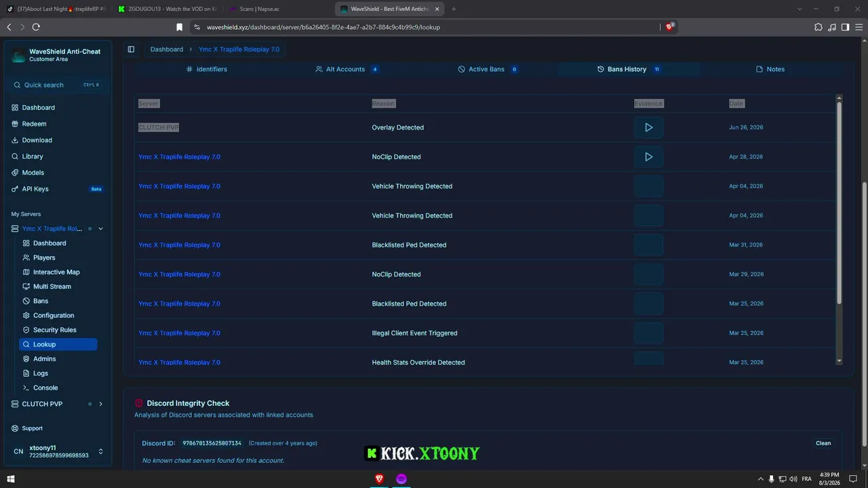Open the browser extensions puzzle icon
This screenshot has height=488, width=868.
(818, 27)
